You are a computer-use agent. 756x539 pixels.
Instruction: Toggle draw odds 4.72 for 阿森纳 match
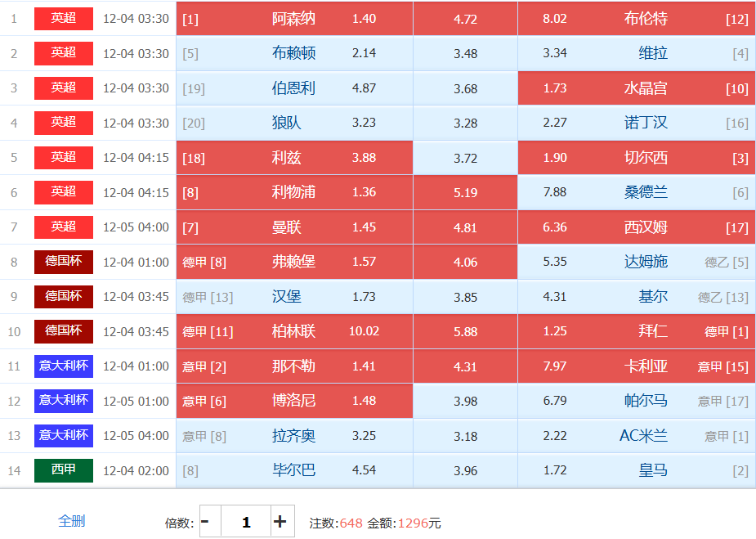click(465, 19)
